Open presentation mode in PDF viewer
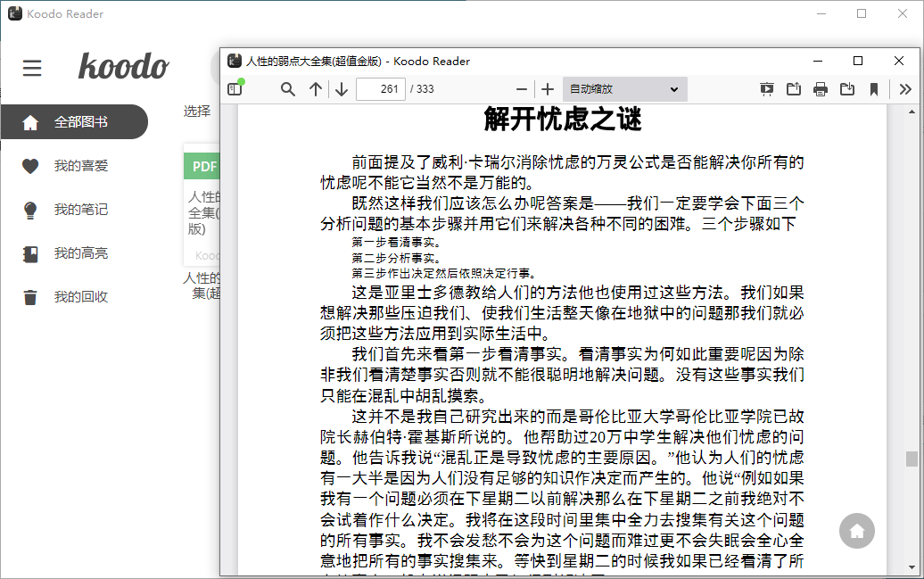924x579 pixels. pyautogui.click(x=766, y=89)
